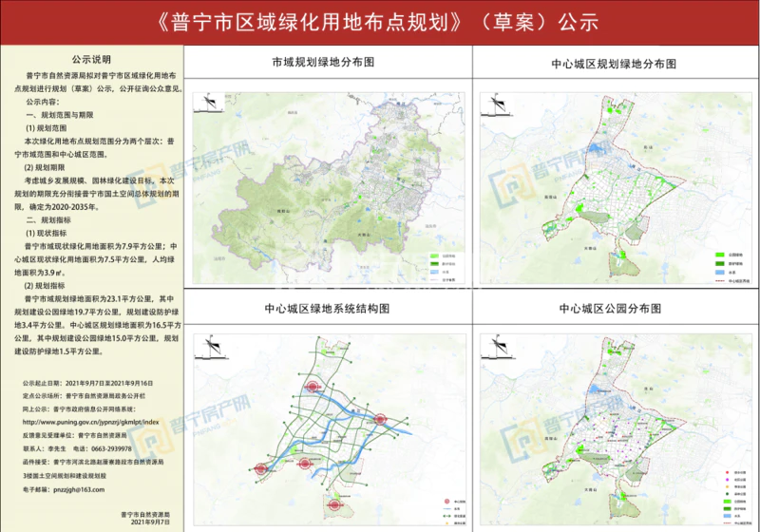
Task: Click north arrow on 中心城区绿地系统结构图 map
Action: 212,349
